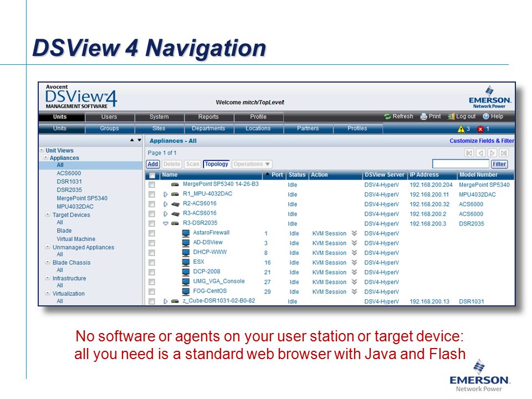
Task: Collapse the Target Devices tree node
Action: click(48, 214)
